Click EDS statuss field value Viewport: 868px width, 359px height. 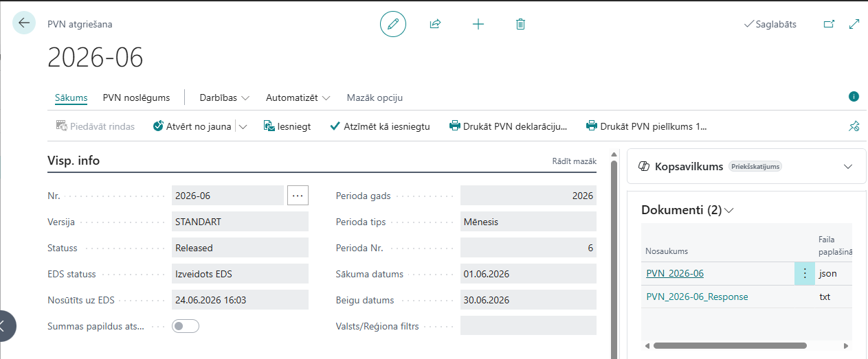(240, 274)
